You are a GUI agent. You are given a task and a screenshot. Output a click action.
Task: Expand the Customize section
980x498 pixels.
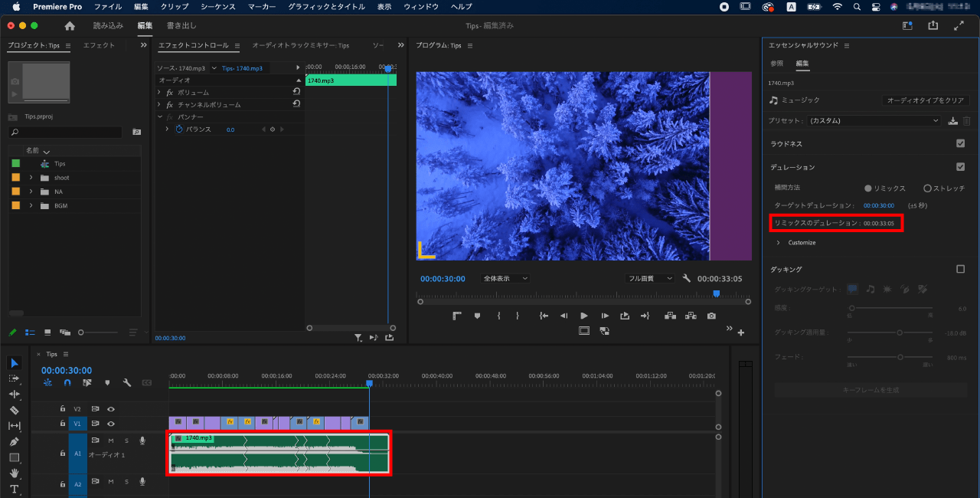(778, 243)
